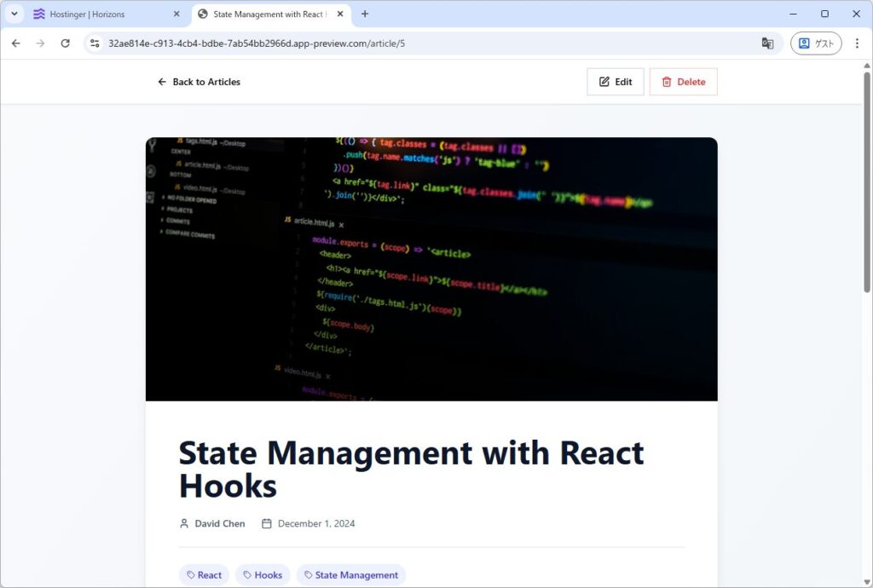Screen dimensions: 873x588
Task: Select the Hooks tag chip
Action: coord(263,575)
